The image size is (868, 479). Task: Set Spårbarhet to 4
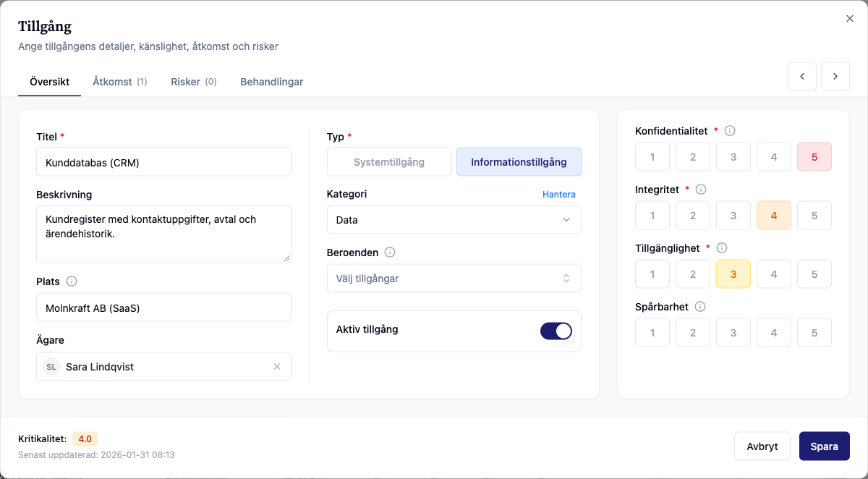pyautogui.click(x=774, y=333)
